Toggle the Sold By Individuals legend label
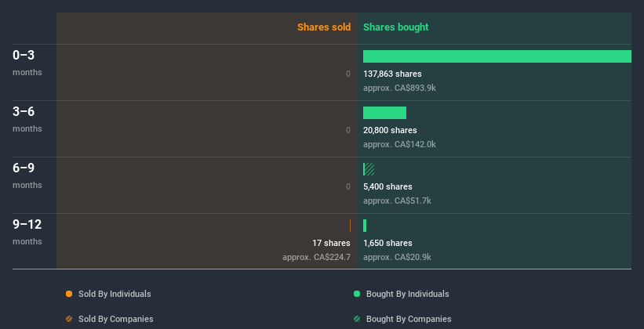 pyautogui.click(x=115, y=294)
